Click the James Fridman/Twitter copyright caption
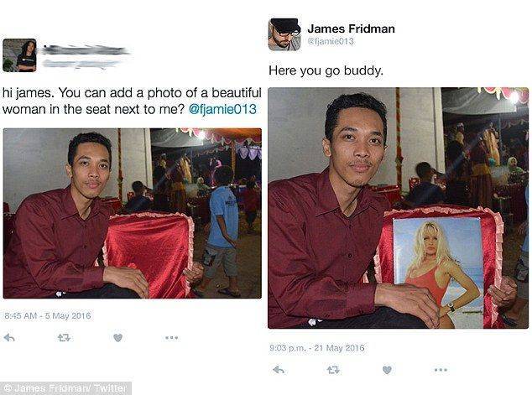Image resolution: width=532 pixels, height=395 pixels. point(65,388)
